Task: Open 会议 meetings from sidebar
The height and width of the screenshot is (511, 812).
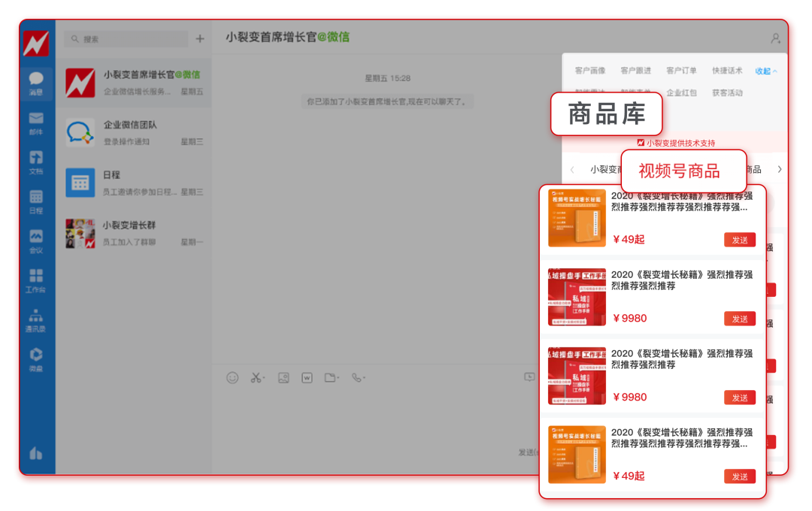Action: pos(36,240)
